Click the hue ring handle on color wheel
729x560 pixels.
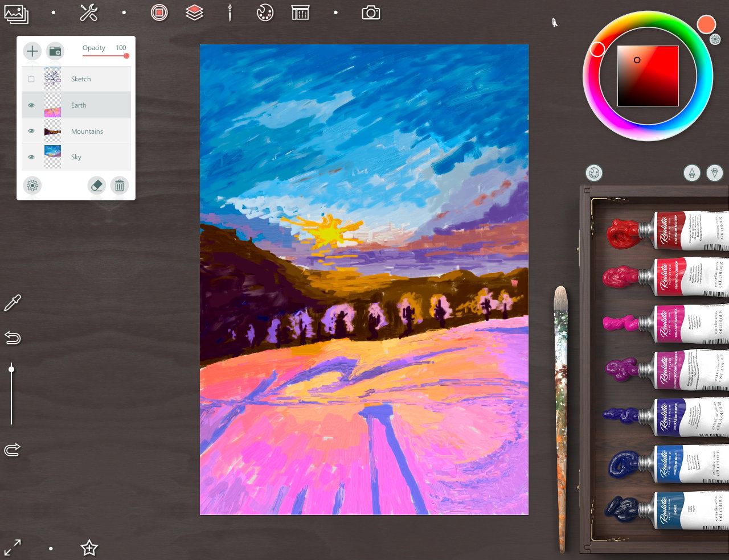pyautogui.click(x=597, y=49)
